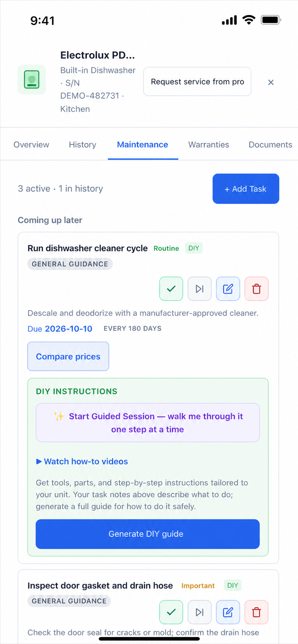
Task: Generate the DIY guide
Action: [148, 534]
